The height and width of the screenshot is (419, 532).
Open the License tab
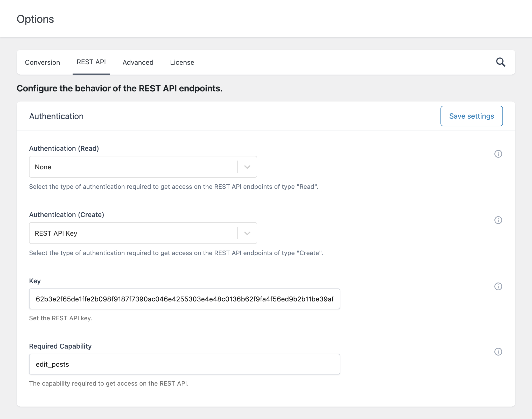tap(182, 62)
